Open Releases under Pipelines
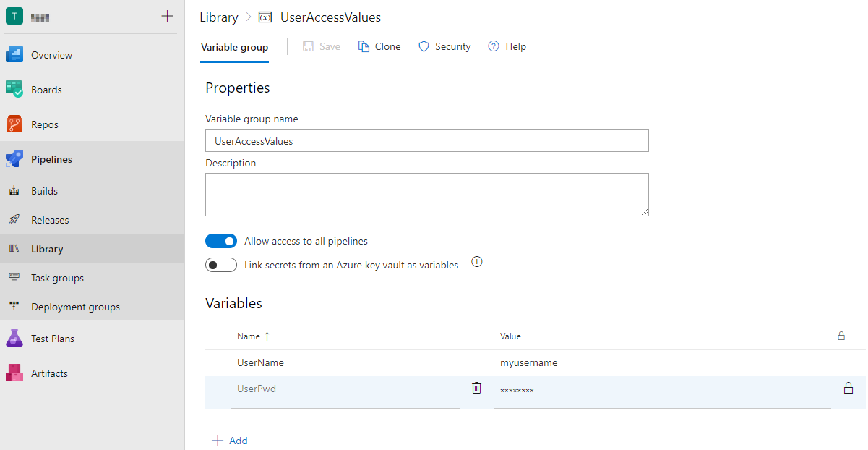Viewport: 868px width, 450px height. click(50, 220)
